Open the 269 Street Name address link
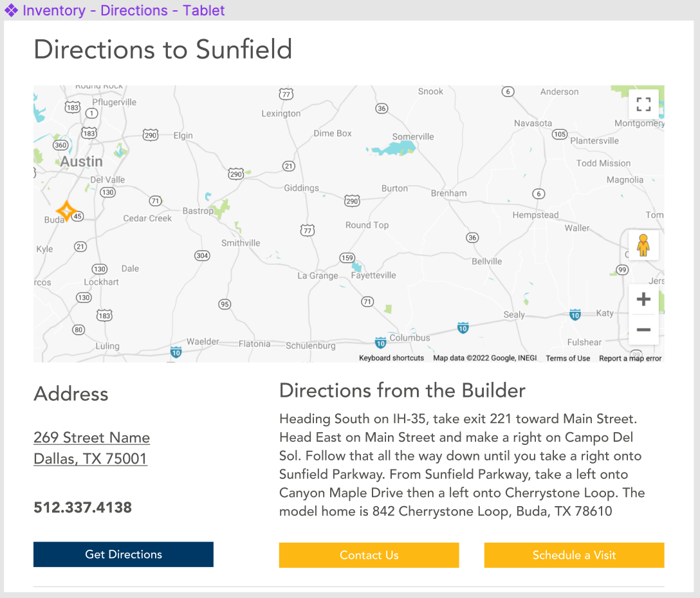Viewport: 700px width, 598px height. click(91, 438)
